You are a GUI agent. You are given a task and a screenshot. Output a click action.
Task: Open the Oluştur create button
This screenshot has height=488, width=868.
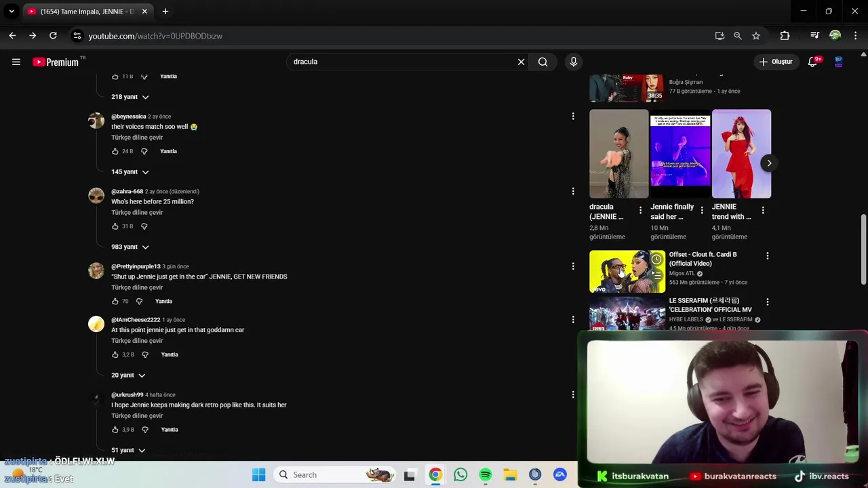[776, 62]
